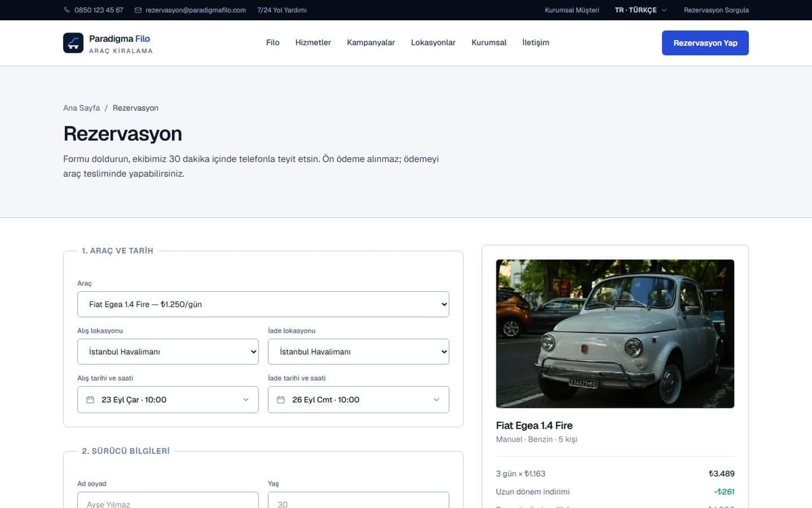The image size is (812, 508).
Task: Click the calendar icon in the return date field
Action: point(281,400)
